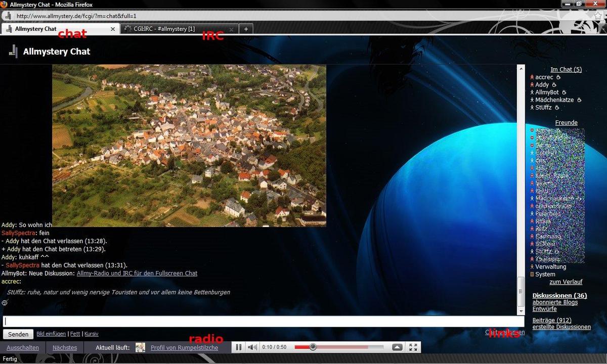Click status icon right of accrec
Screen dimensions: 607x364
pos(558,77)
